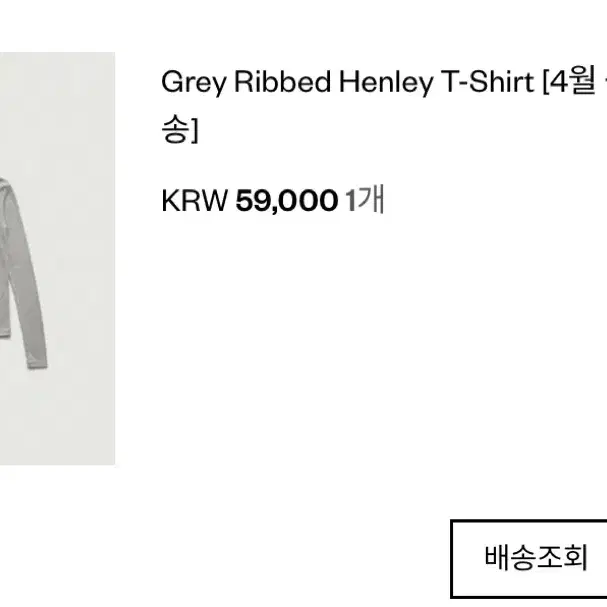The image size is (607, 607).
Task: Click the 'Grey' word in the product name
Action: click(194, 83)
